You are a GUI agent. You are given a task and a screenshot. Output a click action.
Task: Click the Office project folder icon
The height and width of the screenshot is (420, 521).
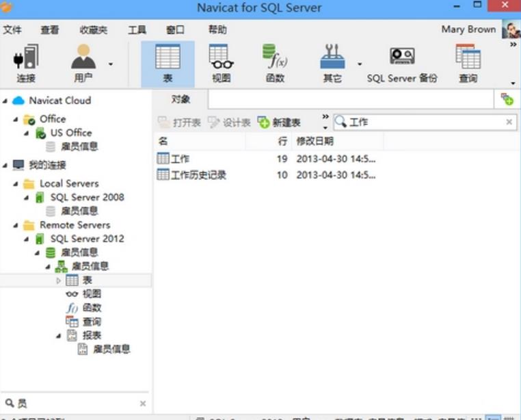[29, 120]
